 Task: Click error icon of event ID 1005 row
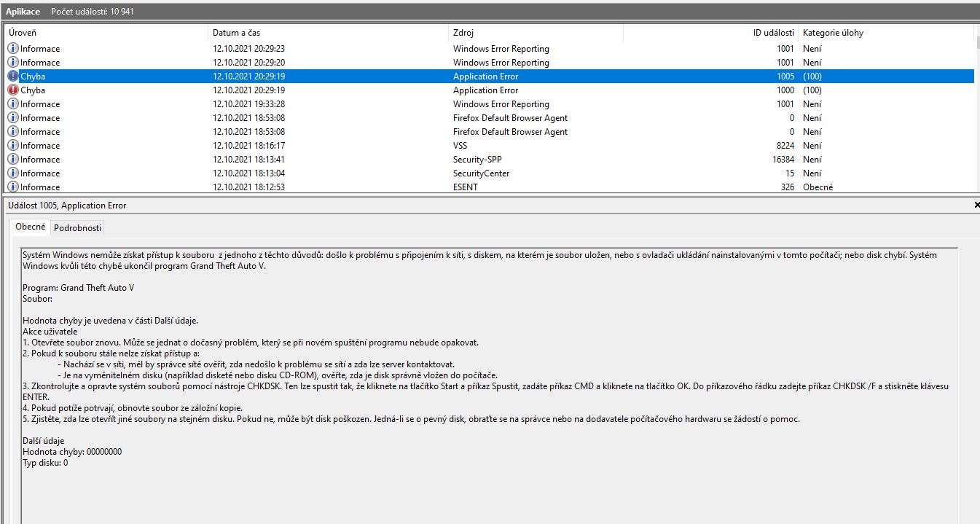pyautogui.click(x=13, y=77)
